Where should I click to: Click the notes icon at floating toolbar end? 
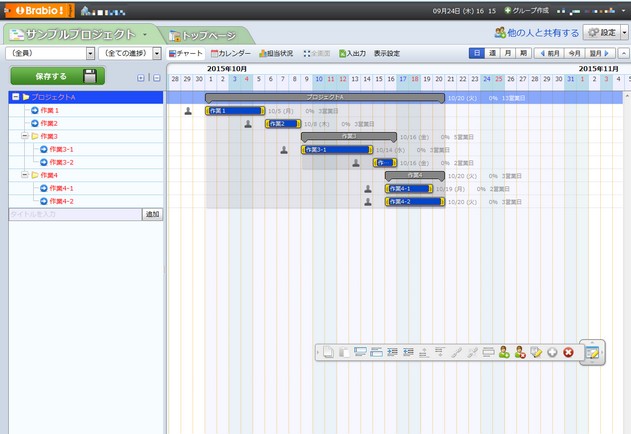[x=592, y=352]
